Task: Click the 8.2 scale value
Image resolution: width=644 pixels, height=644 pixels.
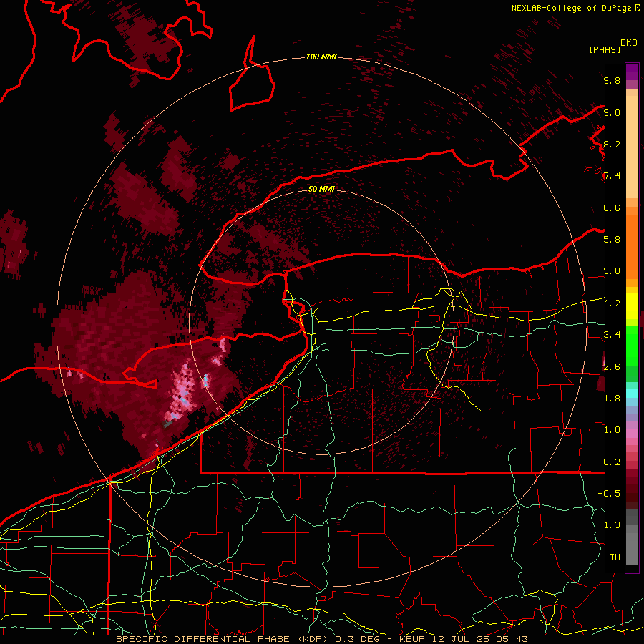Action: 612,144
